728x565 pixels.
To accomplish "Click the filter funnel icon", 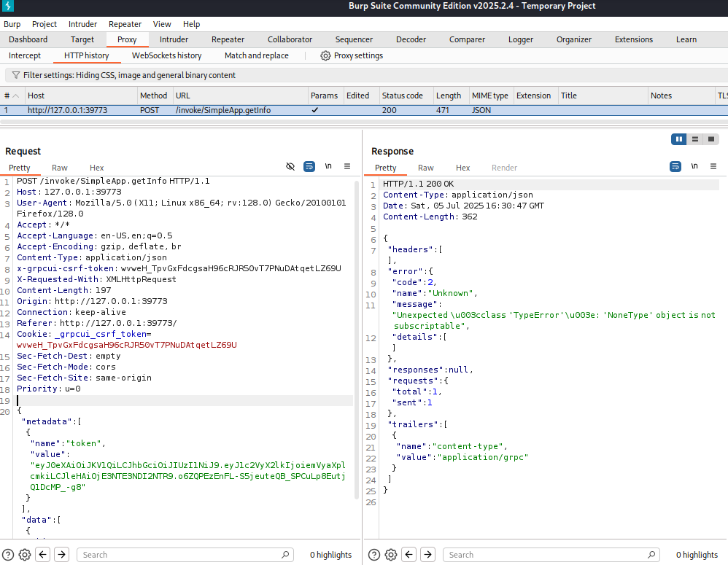I will coord(15,75).
